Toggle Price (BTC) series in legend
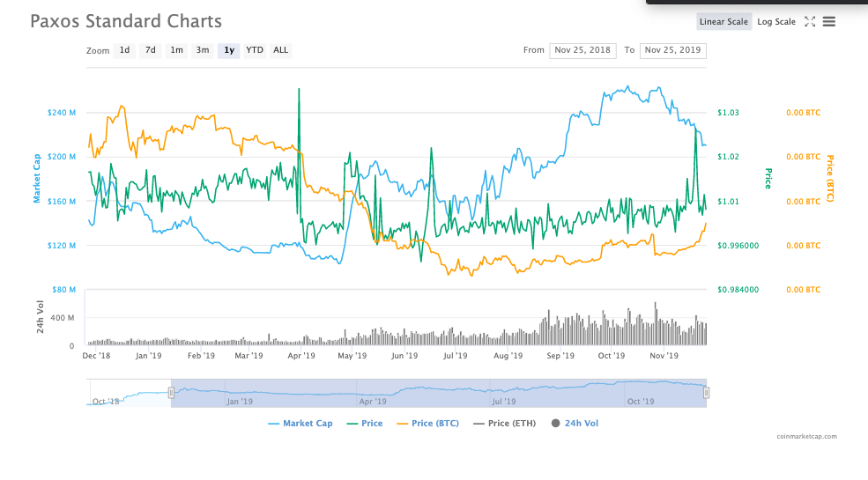 (428, 424)
